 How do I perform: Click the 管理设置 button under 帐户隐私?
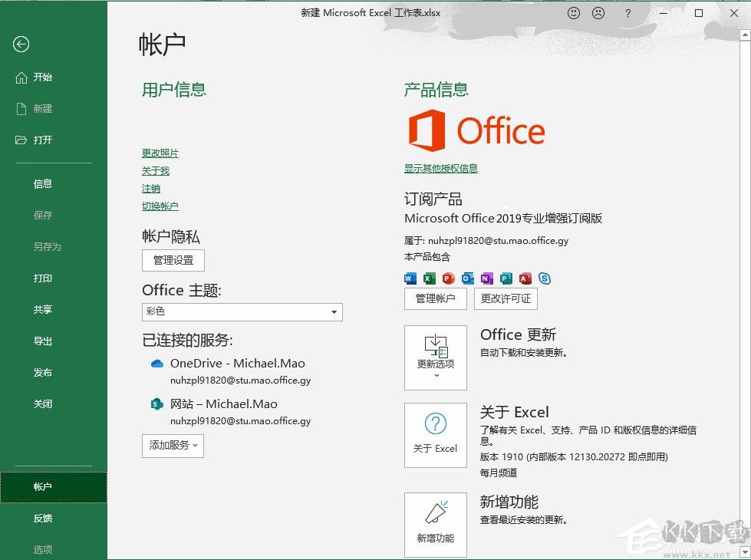(x=173, y=260)
